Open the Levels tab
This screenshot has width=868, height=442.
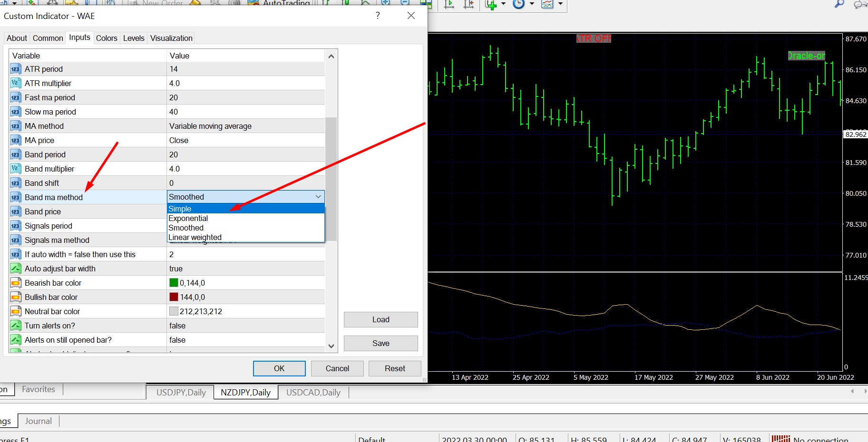click(134, 38)
